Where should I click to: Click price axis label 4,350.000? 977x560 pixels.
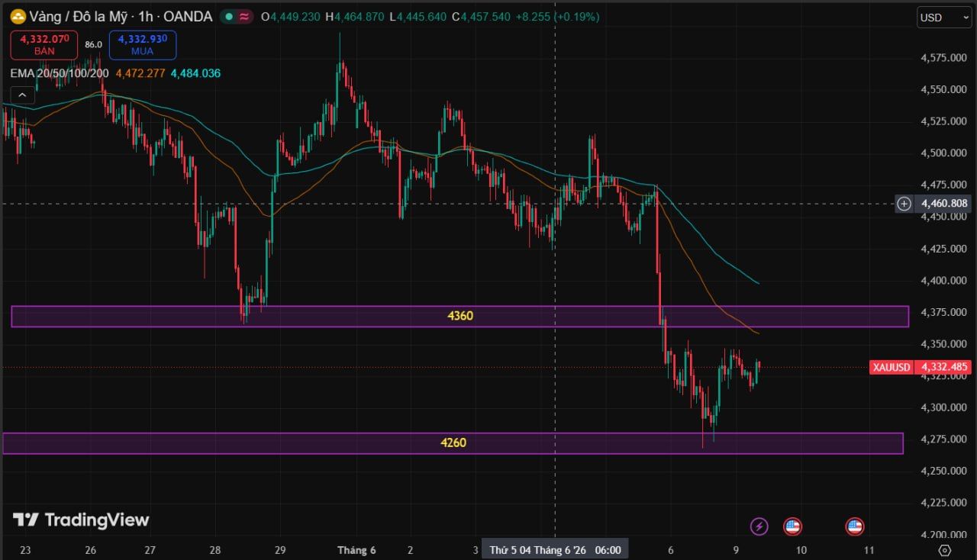click(x=944, y=344)
